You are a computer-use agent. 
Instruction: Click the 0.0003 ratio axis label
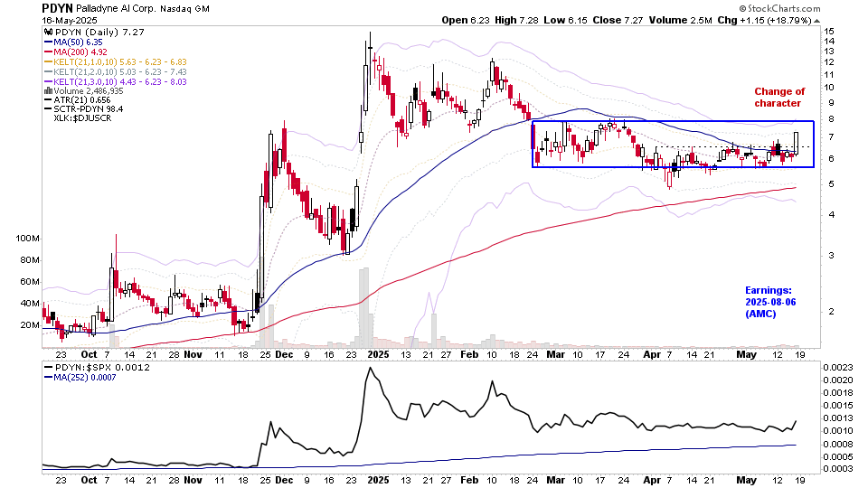click(x=837, y=469)
